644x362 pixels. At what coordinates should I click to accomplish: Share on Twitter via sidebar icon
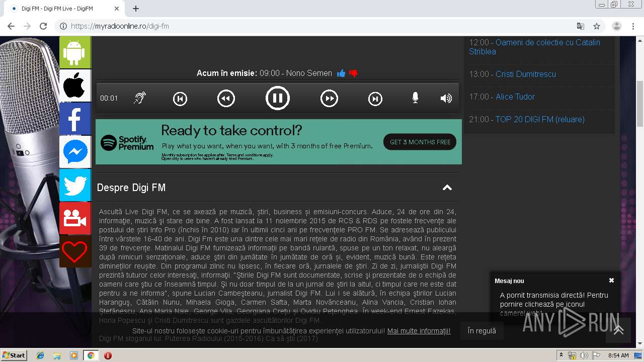point(75,185)
